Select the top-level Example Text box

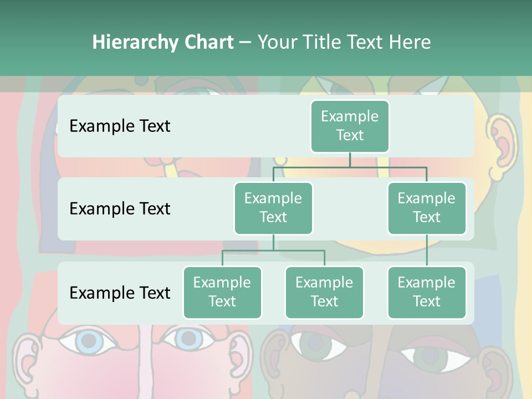[350, 126]
